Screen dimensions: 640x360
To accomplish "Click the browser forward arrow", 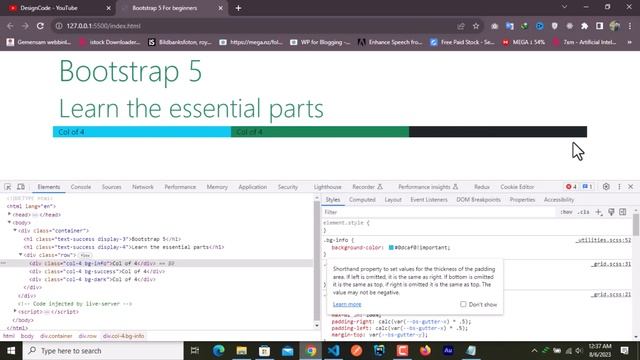I will [25, 26].
